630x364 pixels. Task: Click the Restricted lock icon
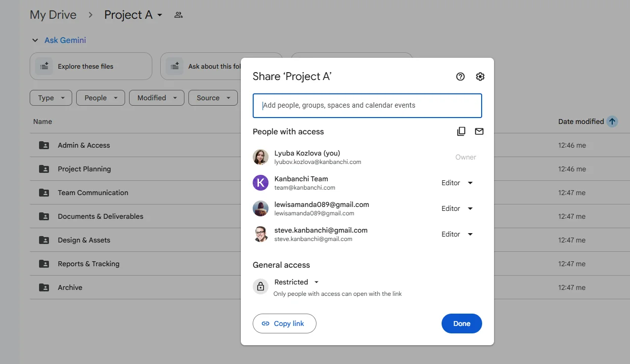point(261,286)
